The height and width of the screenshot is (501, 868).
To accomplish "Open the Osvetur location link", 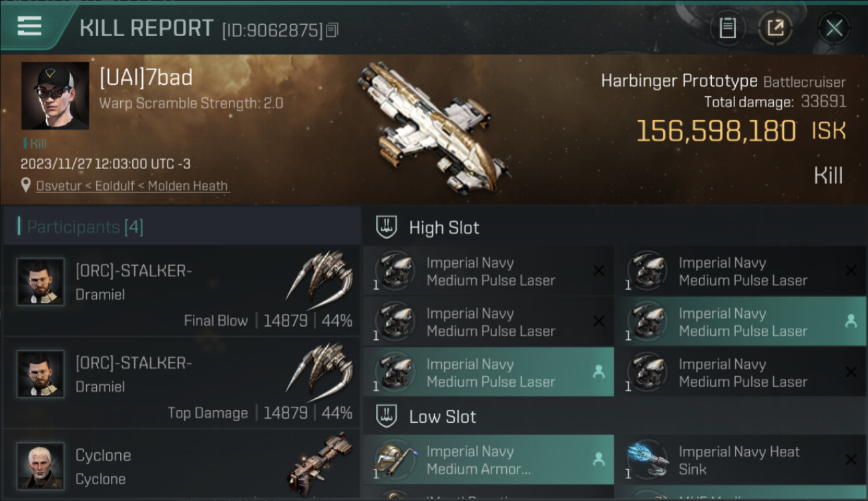I will [132, 186].
